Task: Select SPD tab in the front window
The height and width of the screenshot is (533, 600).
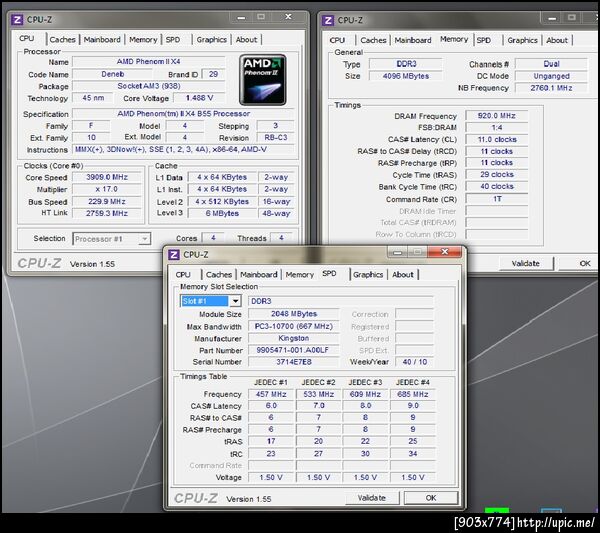Action: coord(329,274)
